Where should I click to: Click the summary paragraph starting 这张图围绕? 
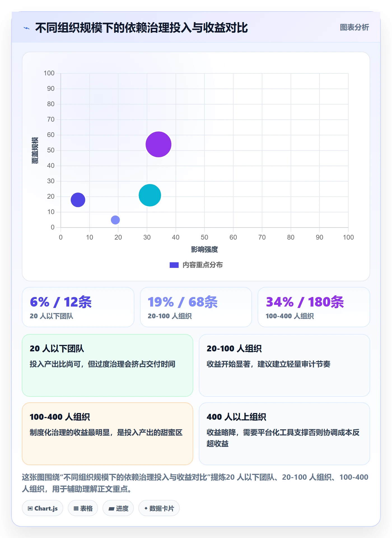[195, 483]
